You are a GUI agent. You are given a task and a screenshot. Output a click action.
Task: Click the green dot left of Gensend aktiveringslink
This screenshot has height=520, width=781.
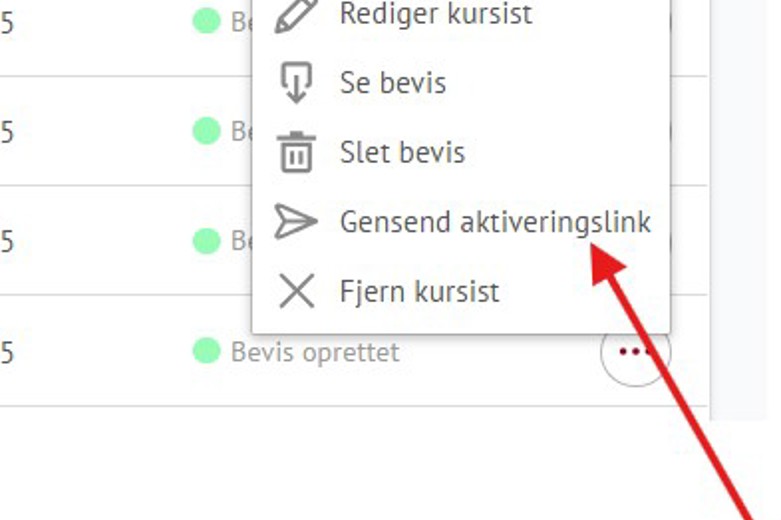pos(206,241)
